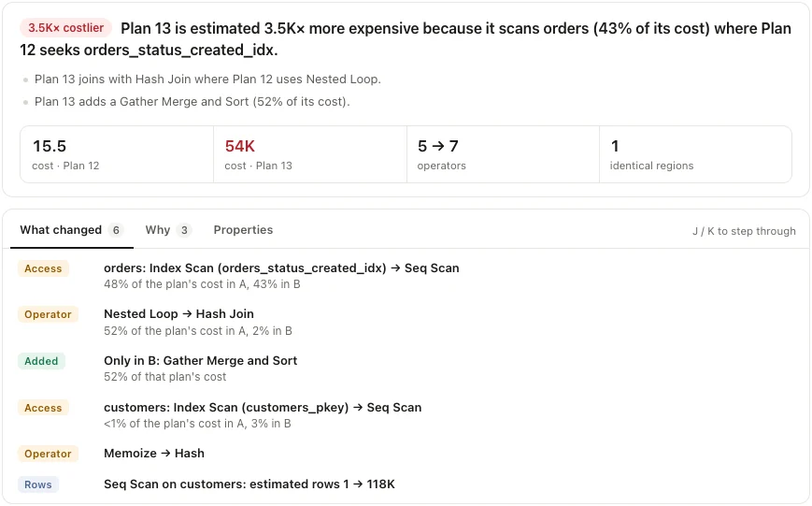
Task: Click the Hash Join vs Nested Loop bullet
Action: pyautogui.click(x=207, y=80)
